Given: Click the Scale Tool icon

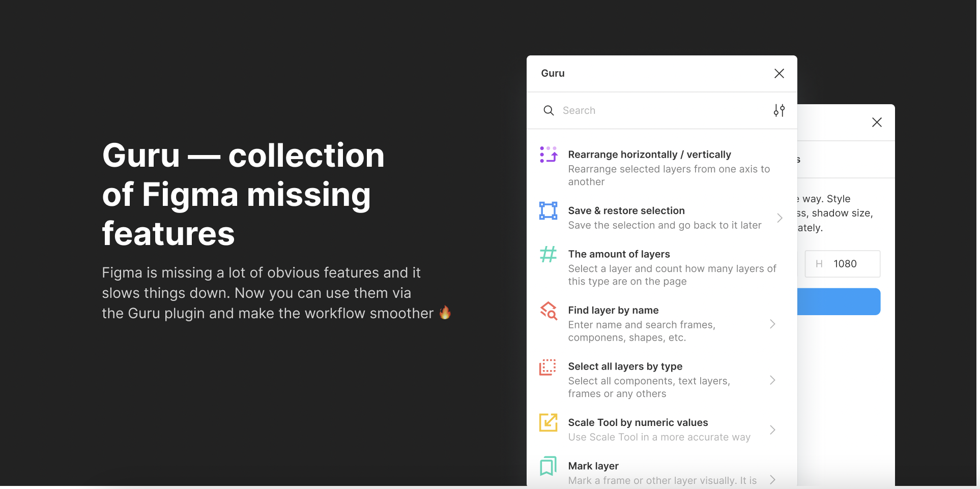Looking at the screenshot, I should click(x=549, y=422).
